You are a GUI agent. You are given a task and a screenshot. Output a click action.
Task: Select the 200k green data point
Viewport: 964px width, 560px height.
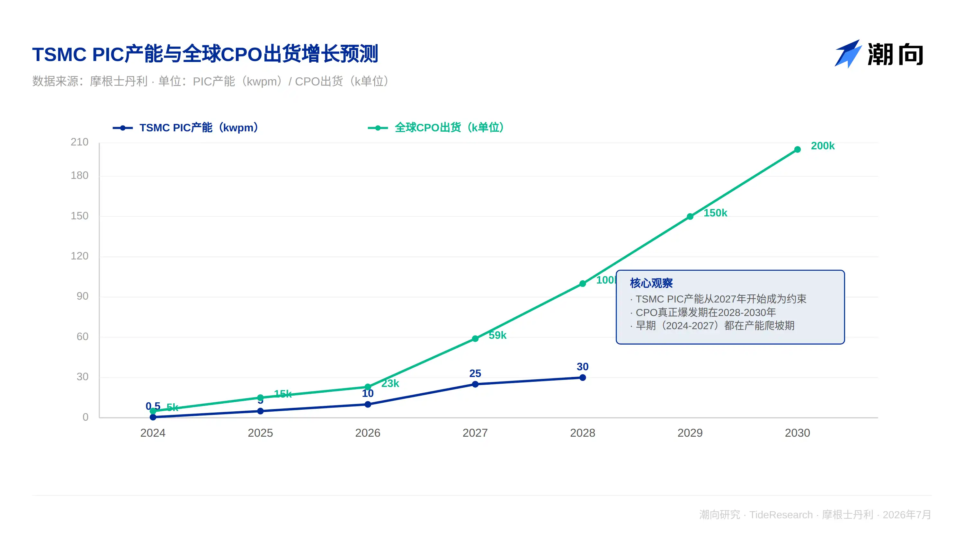797,149
